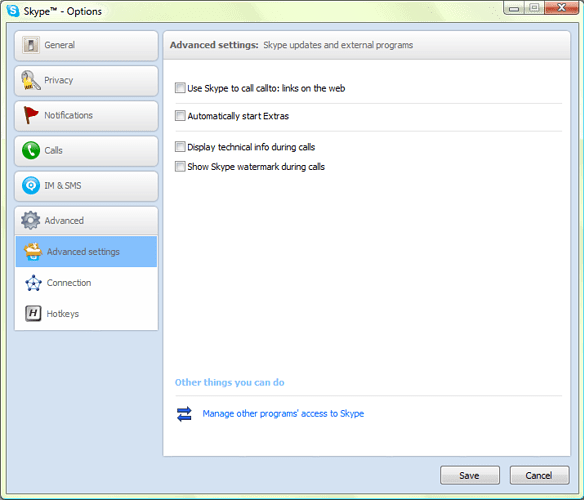584x500 pixels.
Task: Click the blue IM & SMS icon
Action: point(31,186)
